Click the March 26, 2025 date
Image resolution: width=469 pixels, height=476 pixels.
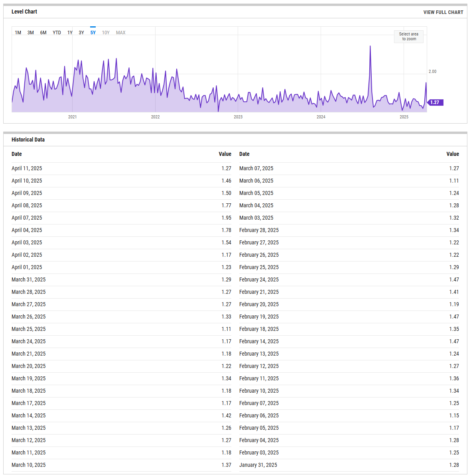tap(29, 317)
